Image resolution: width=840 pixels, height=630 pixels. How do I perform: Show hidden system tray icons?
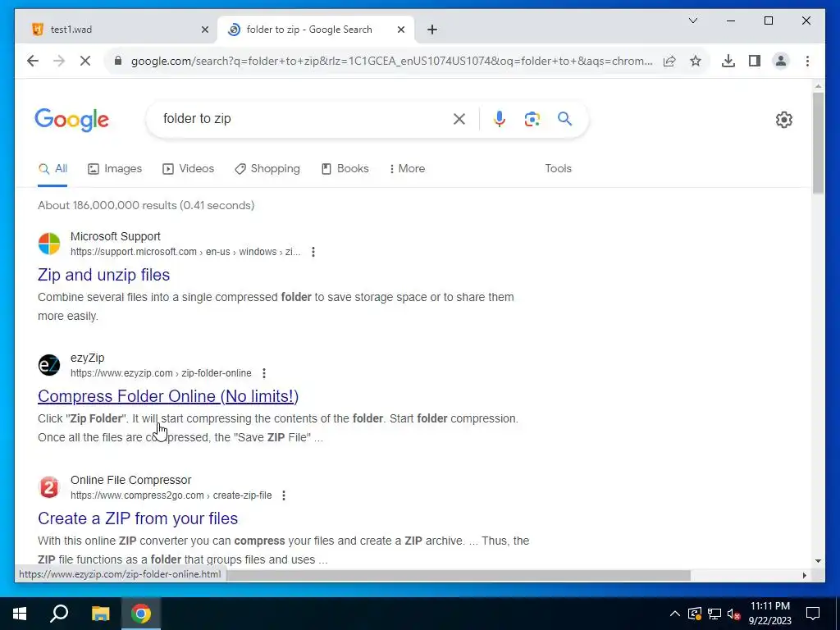(x=675, y=614)
